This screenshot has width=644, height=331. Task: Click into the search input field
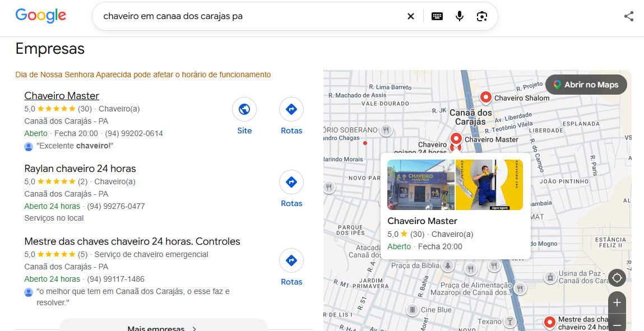click(x=251, y=16)
